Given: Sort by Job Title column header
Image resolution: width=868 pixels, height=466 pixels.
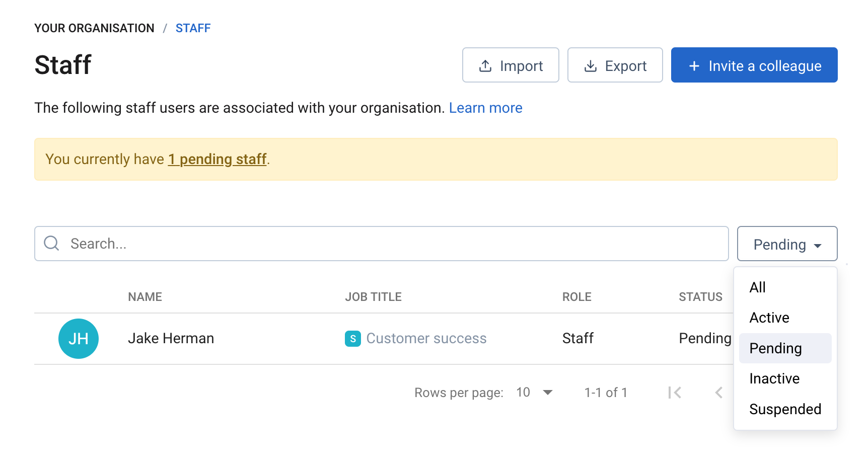Looking at the screenshot, I should (373, 297).
